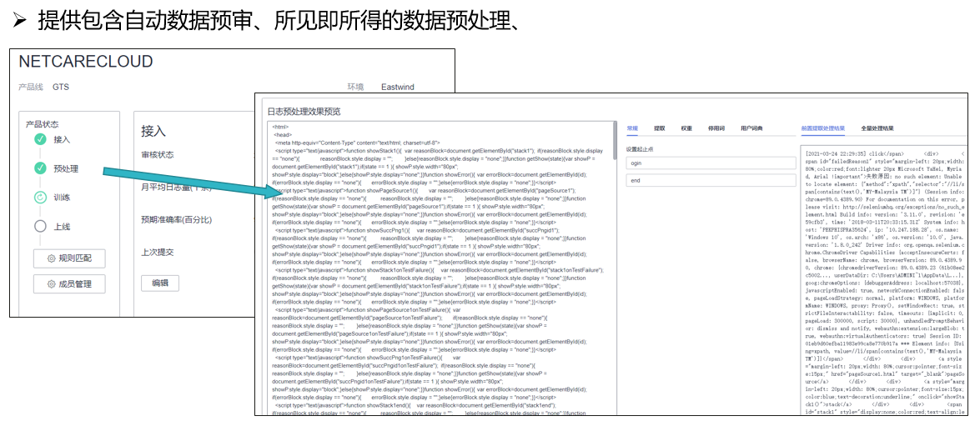Image resolution: width=980 pixels, height=421 pixels.
Task: Open 成员管理 member management button
Action: [x=69, y=284]
